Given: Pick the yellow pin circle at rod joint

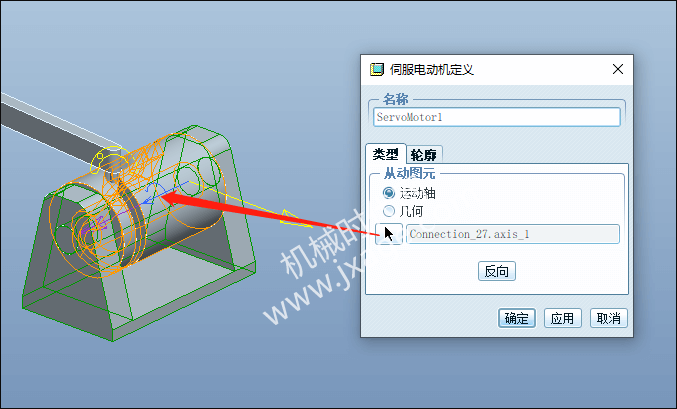Looking at the screenshot, I should coord(112,159).
